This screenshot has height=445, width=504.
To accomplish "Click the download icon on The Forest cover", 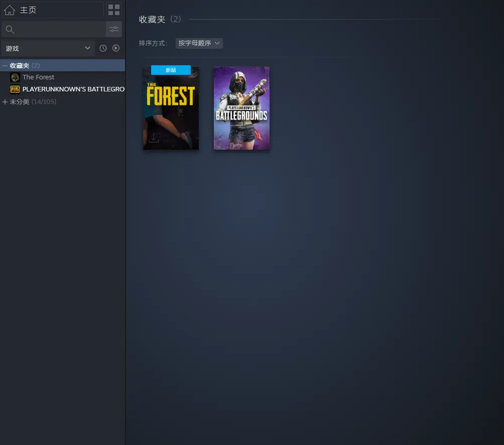I will pyautogui.click(x=154, y=138).
